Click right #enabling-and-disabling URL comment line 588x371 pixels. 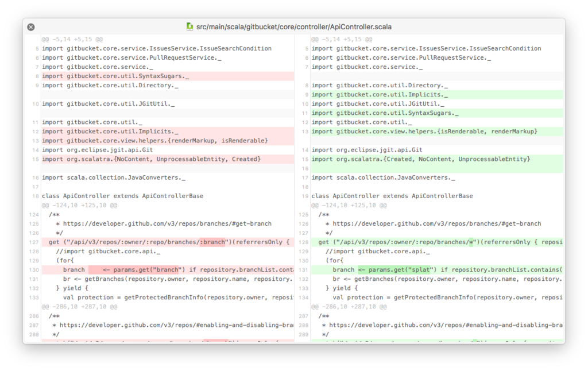coord(442,325)
